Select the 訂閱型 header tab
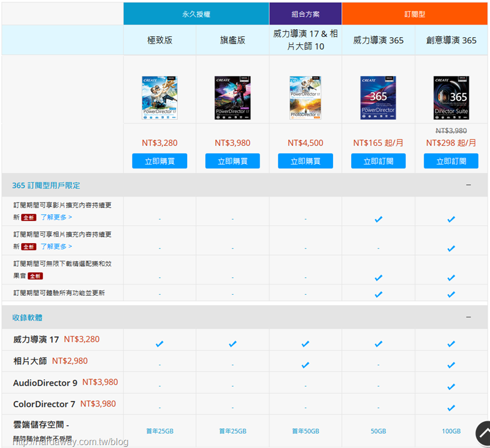The width and height of the screenshot is (490, 448). click(415, 14)
